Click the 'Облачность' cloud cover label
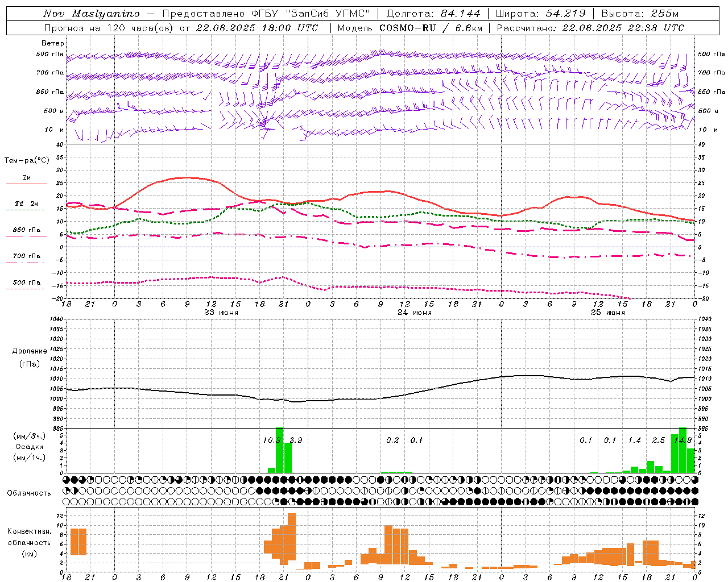 (x=29, y=493)
